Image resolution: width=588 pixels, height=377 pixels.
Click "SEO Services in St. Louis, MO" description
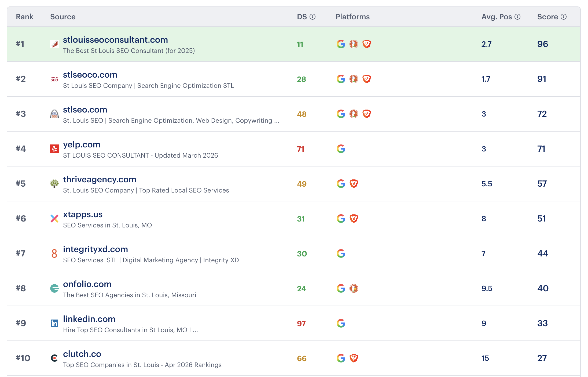click(x=108, y=225)
